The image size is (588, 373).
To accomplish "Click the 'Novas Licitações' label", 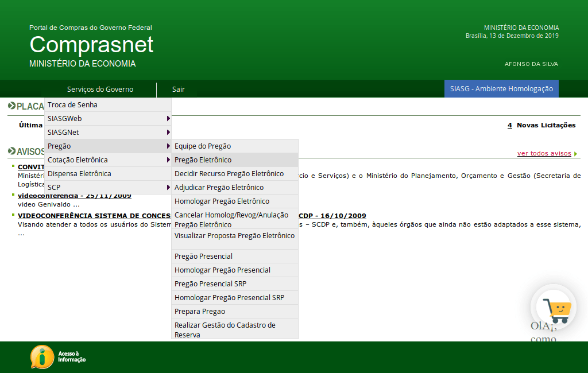I will [546, 125].
